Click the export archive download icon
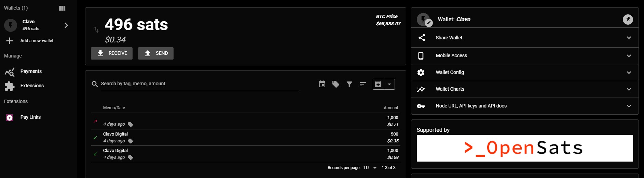Screen dimensions: 644x178 [x=378, y=84]
